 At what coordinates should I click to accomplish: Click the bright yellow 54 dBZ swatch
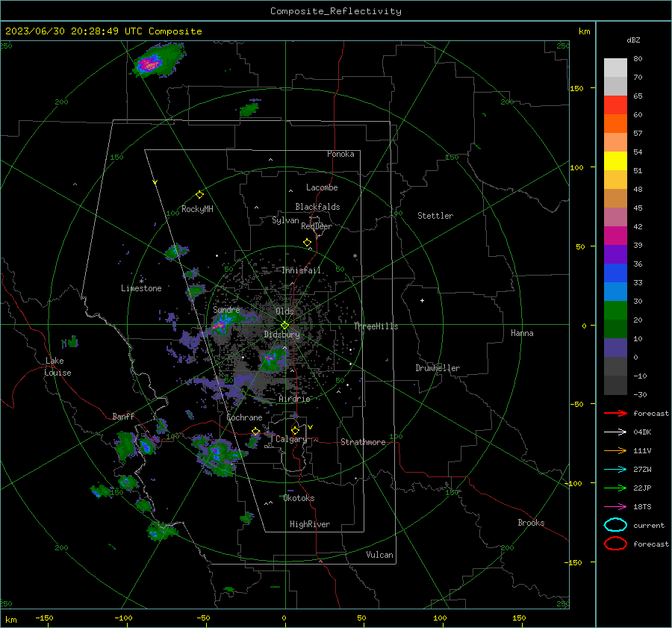(x=615, y=161)
